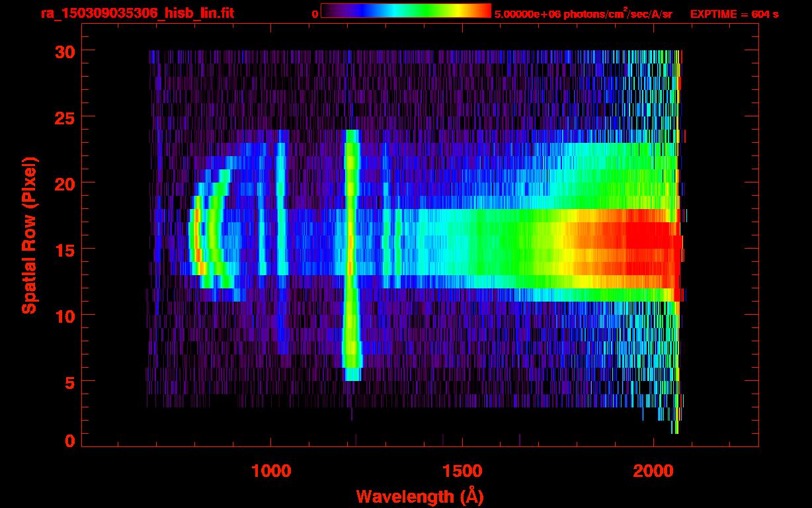
Task: Click the y-axis tick label 5
Action: pyautogui.click(x=69, y=382)
